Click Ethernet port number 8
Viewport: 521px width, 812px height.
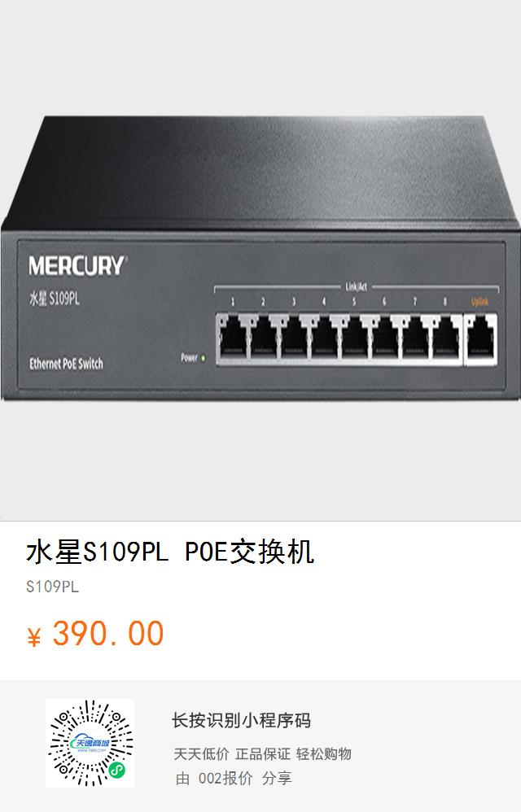pos(446,338)
